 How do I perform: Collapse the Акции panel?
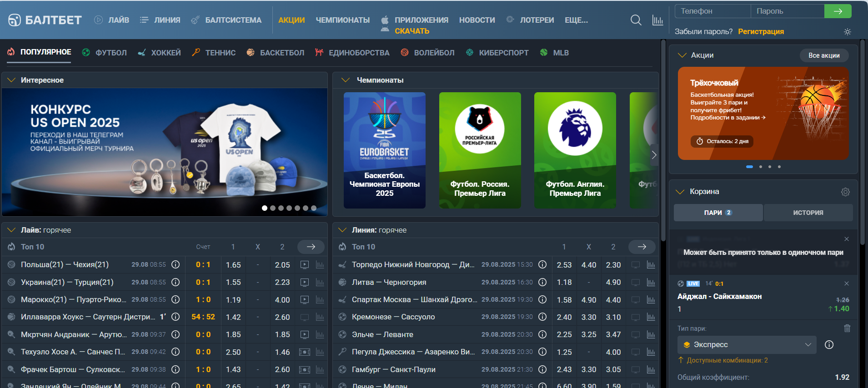(682, 55)
